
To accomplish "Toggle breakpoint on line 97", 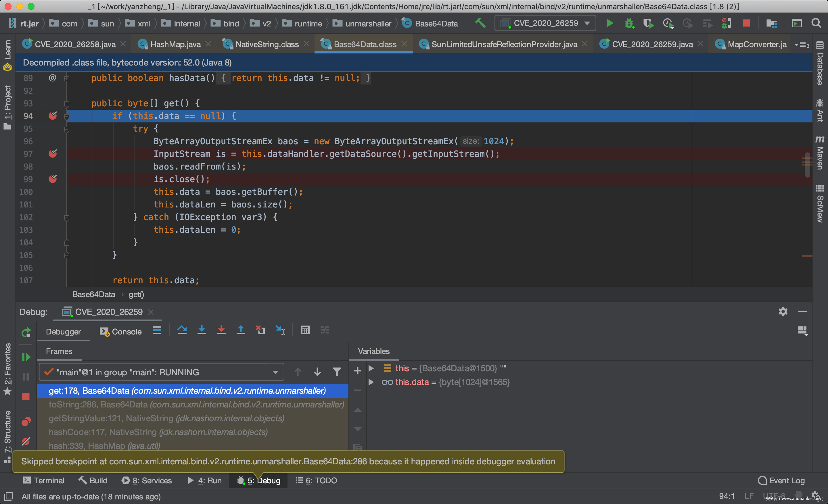I will pyautogui.click(x=53, y=154).
